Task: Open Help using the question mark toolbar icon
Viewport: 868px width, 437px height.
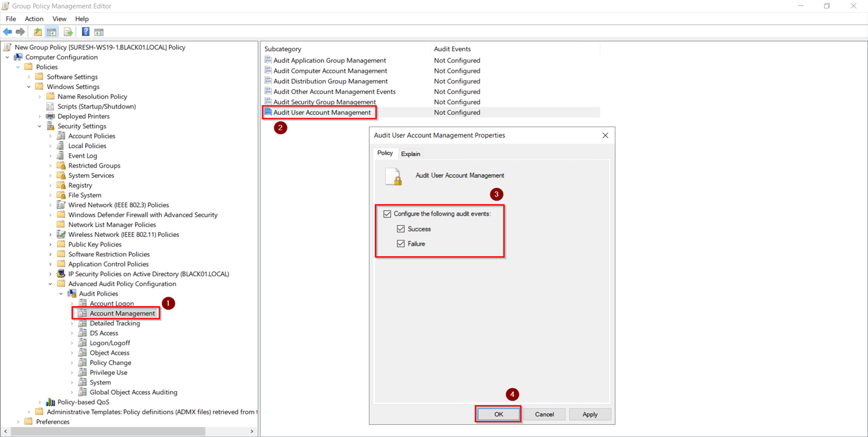Action: (x=85, y=31)
